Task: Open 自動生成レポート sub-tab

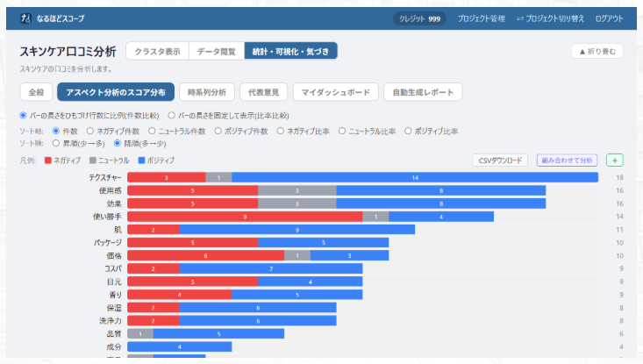Action: point(423,92)
